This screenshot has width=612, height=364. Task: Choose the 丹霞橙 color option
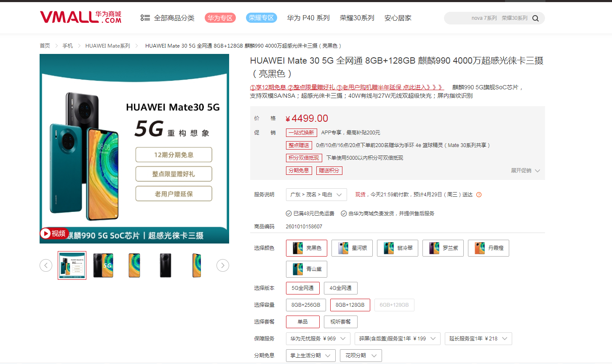click(489, 248)
